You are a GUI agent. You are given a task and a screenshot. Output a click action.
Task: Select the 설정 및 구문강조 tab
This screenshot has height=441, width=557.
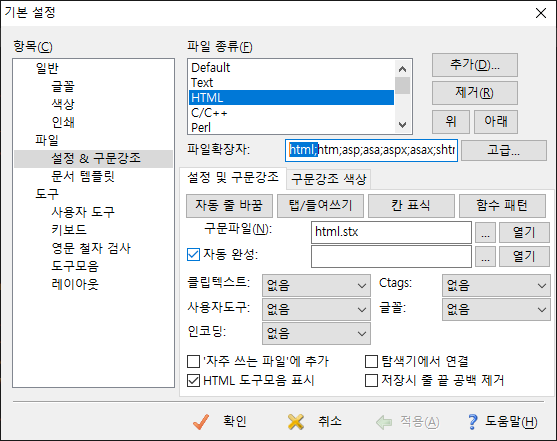[x=233, y=177]
